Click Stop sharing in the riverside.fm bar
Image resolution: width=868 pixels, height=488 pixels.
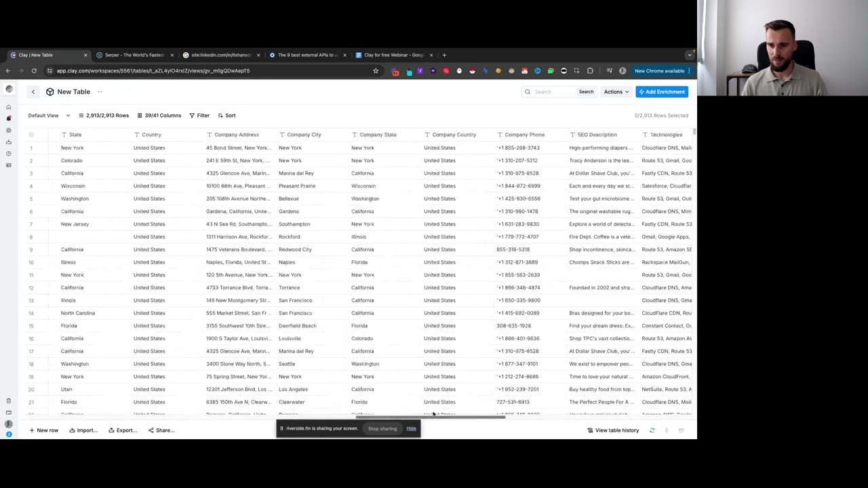pyautogui.click(x=382, y=428)
